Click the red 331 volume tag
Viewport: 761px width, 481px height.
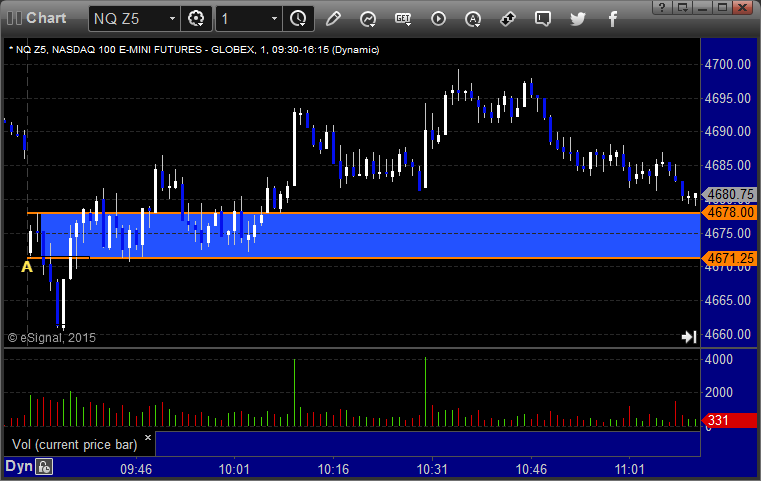[x=729, y=420]
